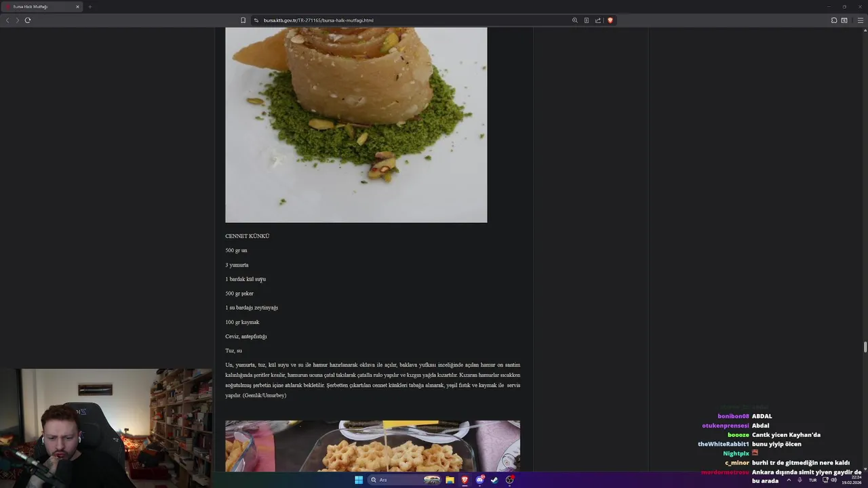Click chat message 'Cantk yicen Kayhan'da'
The image size is (868, 488).
pos(786,435)
